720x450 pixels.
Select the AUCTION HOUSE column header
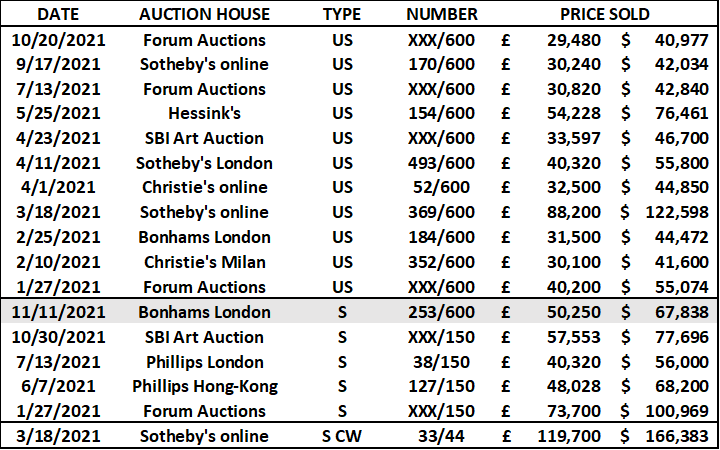[204, 15]
